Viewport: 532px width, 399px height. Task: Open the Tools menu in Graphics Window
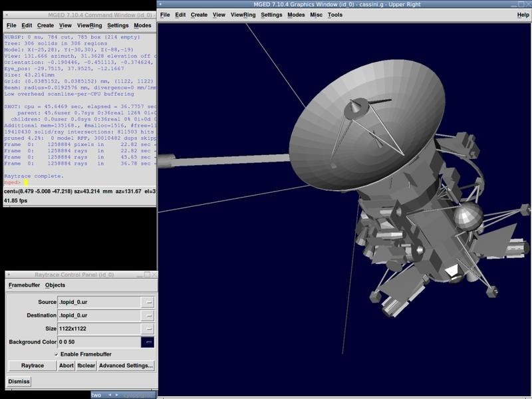[335, 15]
